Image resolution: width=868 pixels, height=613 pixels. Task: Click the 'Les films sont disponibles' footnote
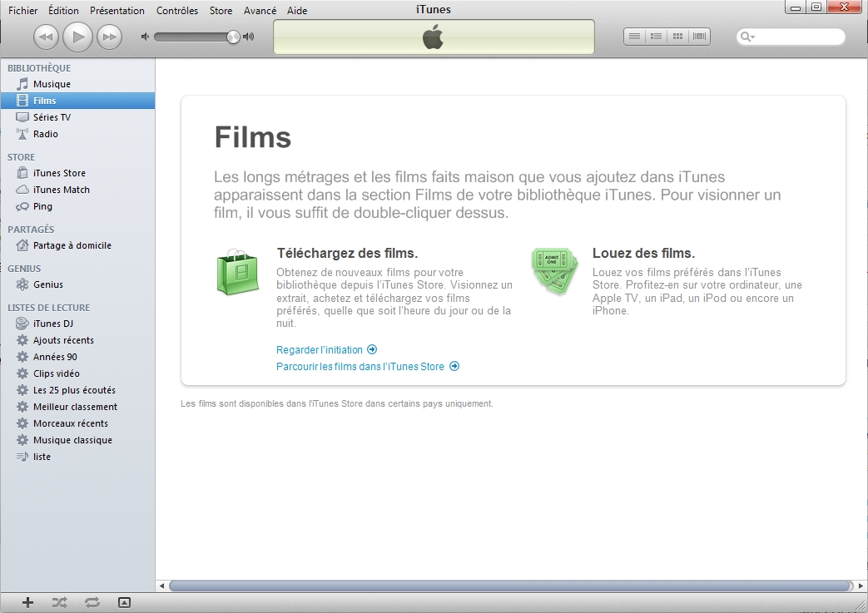click(336, 404)
